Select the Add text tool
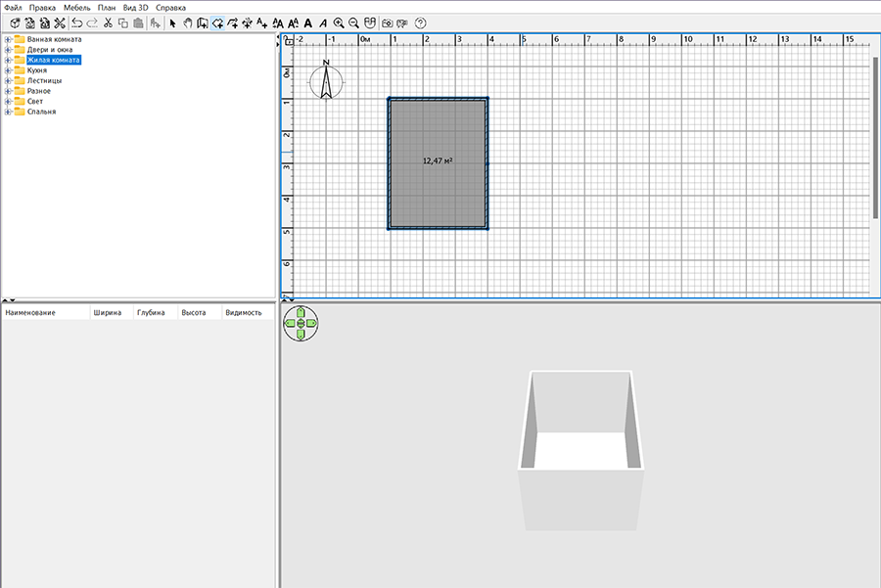This screenshot has width=881, height=588. coord(261,23)
